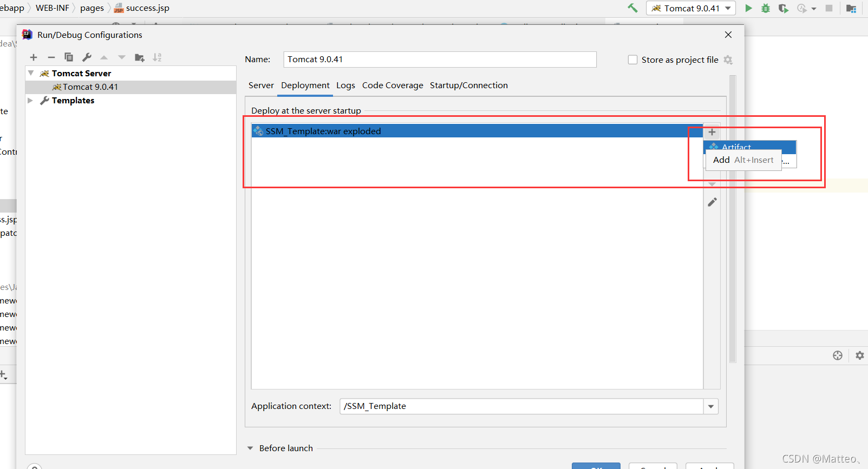
Task: Click the Add New Configuration plus icon
Action: tap(34, 57)
